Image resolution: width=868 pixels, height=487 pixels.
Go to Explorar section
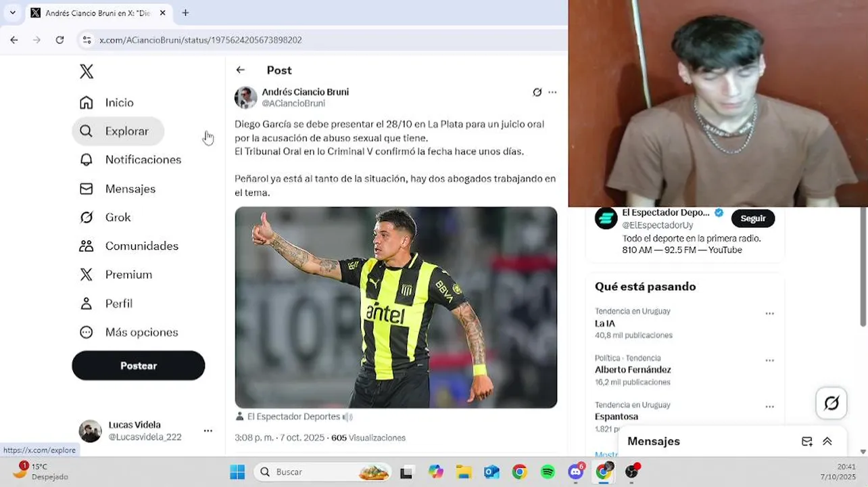tap(118, 131)
